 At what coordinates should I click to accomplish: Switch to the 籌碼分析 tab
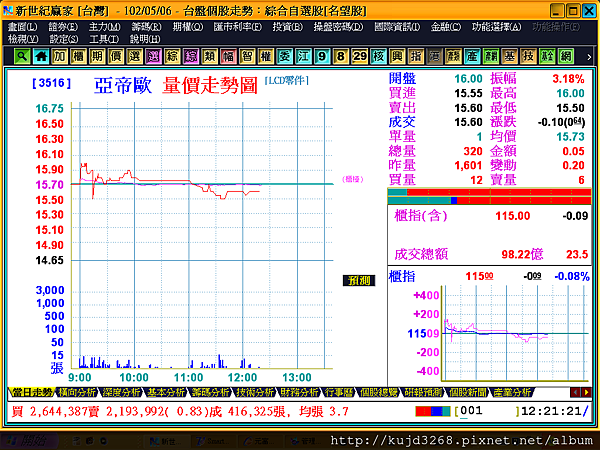pyautogui.click(x=210, y=392)
